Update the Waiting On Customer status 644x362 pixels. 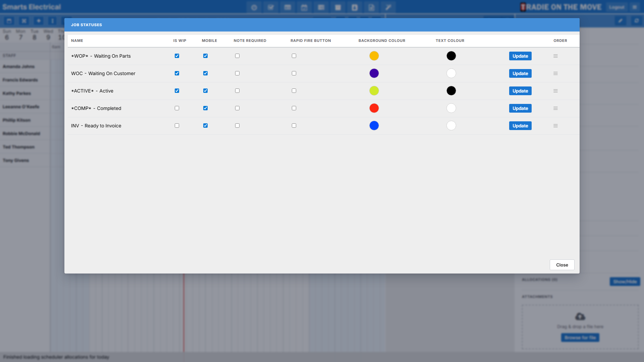click(520, 73)
